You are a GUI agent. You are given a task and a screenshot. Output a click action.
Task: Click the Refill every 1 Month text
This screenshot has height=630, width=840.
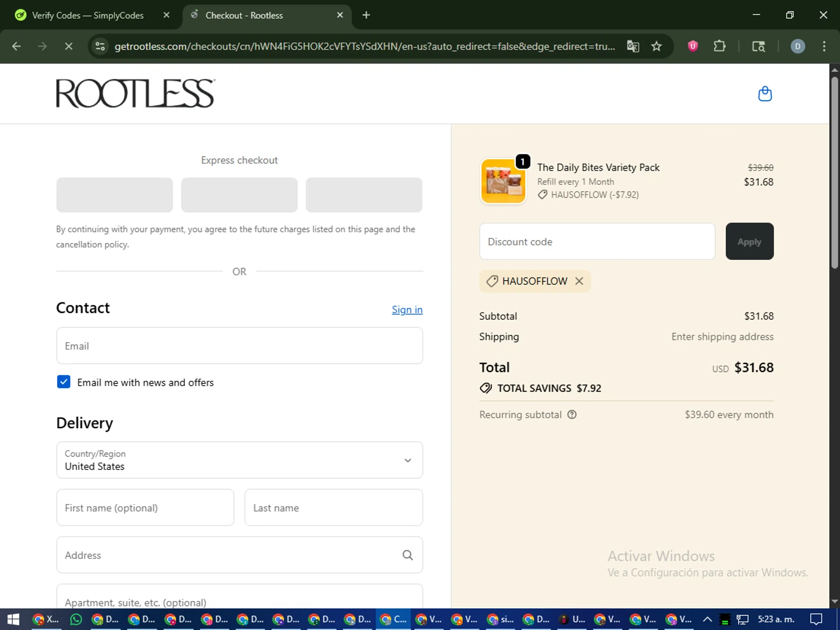(576, 181)
